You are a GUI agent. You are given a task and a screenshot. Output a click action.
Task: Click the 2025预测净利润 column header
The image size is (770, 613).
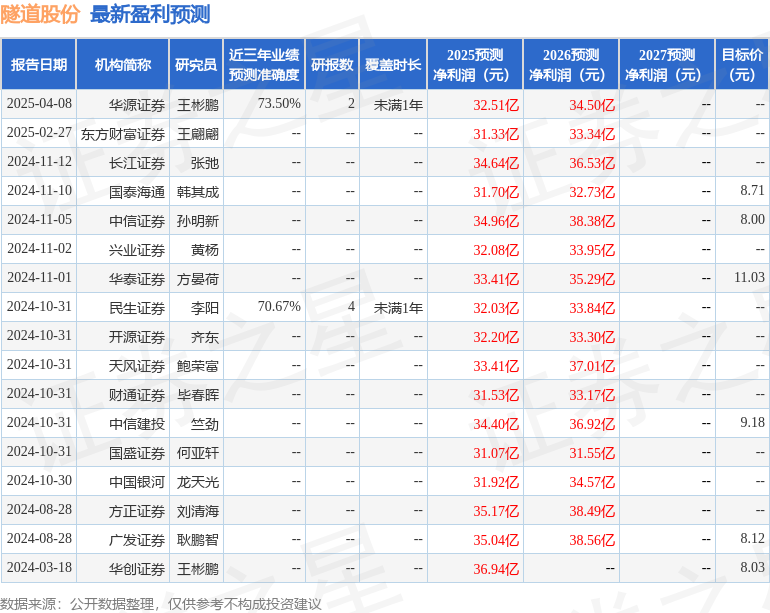[x=475, y=64]
